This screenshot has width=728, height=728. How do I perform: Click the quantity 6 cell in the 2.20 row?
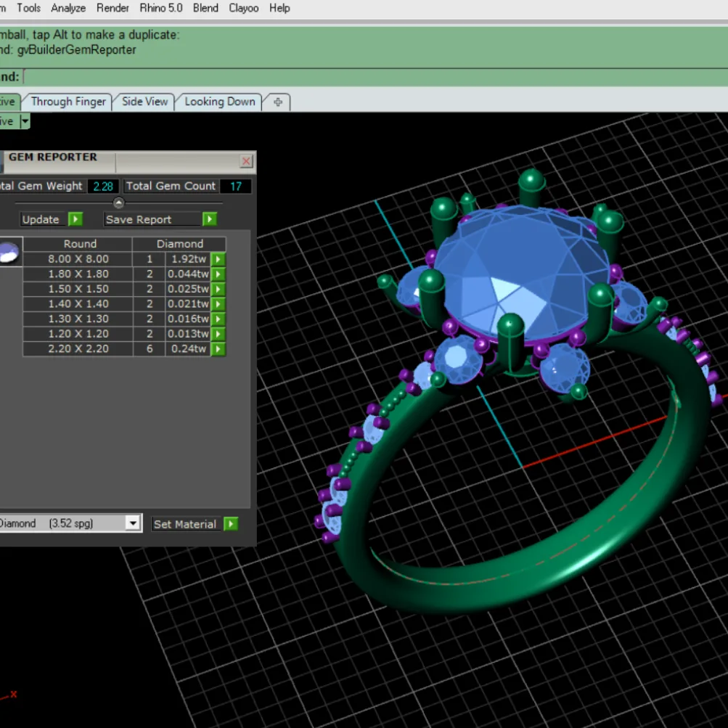(150, 348)
